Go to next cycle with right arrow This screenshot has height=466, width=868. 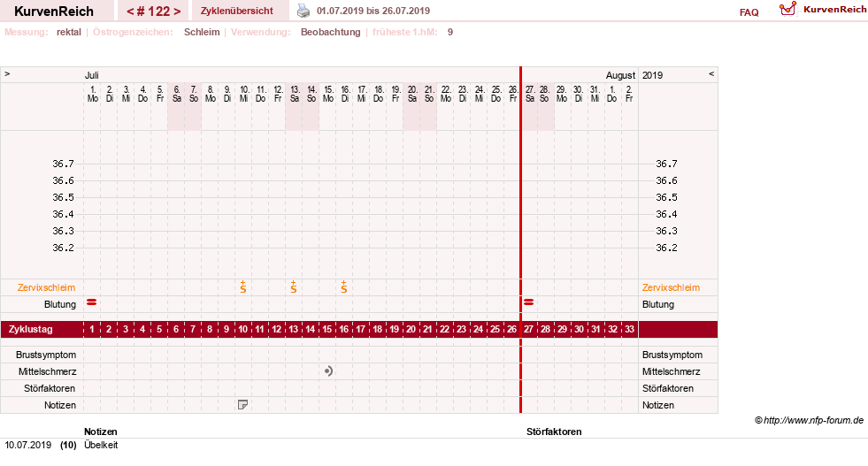click(177, 11)
